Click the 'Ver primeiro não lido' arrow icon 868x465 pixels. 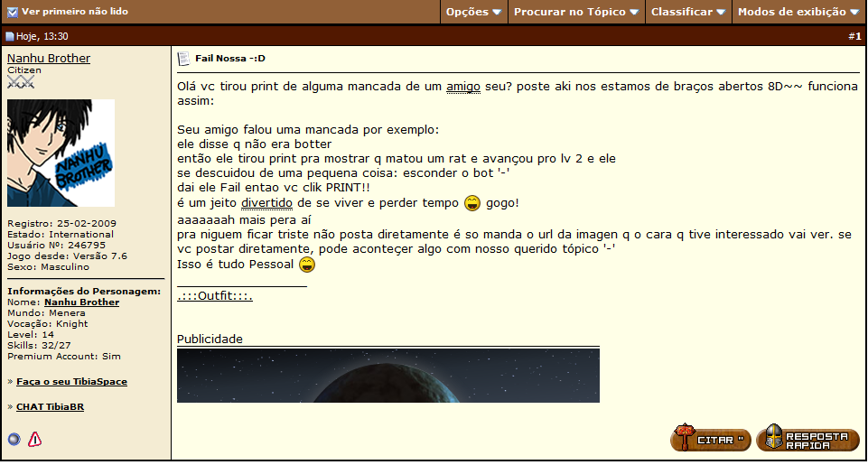[x=13, y=13]
